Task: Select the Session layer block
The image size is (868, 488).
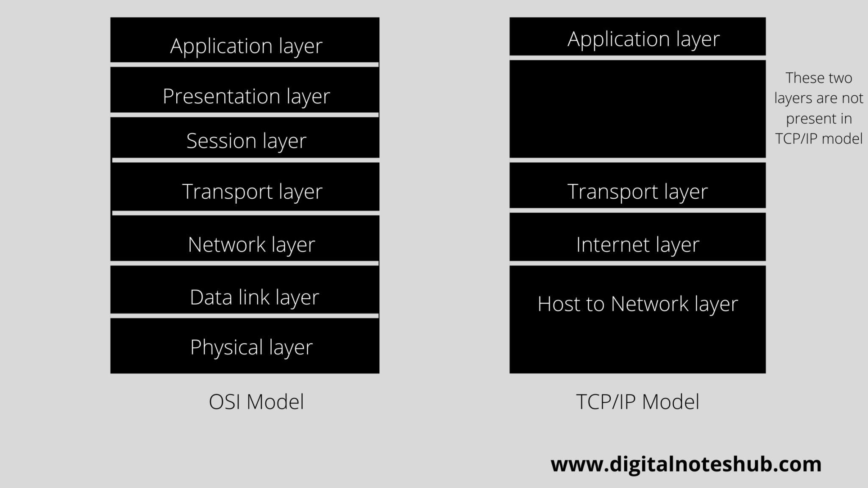Action: click(246, 140)
